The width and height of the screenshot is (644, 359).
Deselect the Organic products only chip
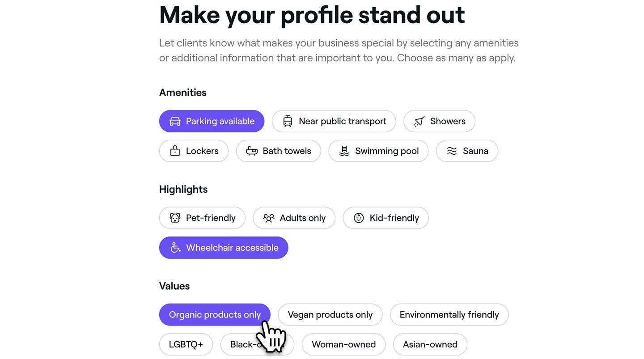pos(215,315)
